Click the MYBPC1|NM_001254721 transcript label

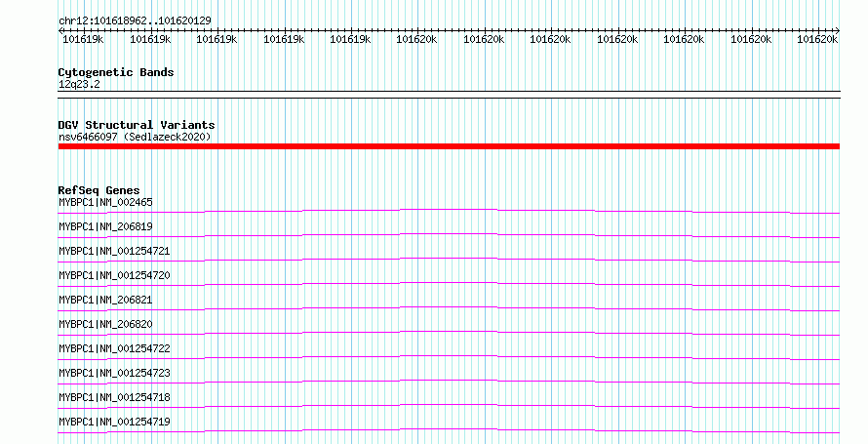coord(114,252)
